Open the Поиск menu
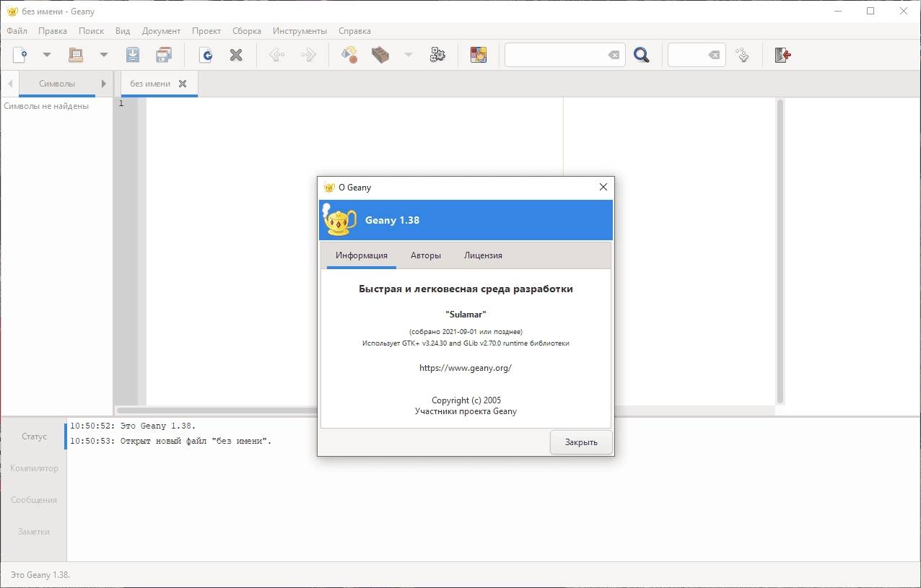The image size is (921, 588). [x=92, y=31]
